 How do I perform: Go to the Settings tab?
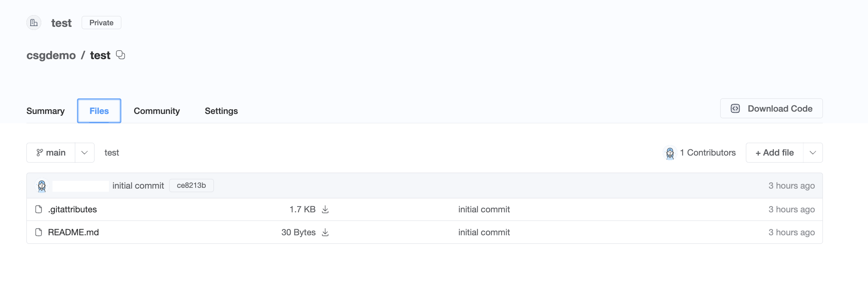pos(221,111)
